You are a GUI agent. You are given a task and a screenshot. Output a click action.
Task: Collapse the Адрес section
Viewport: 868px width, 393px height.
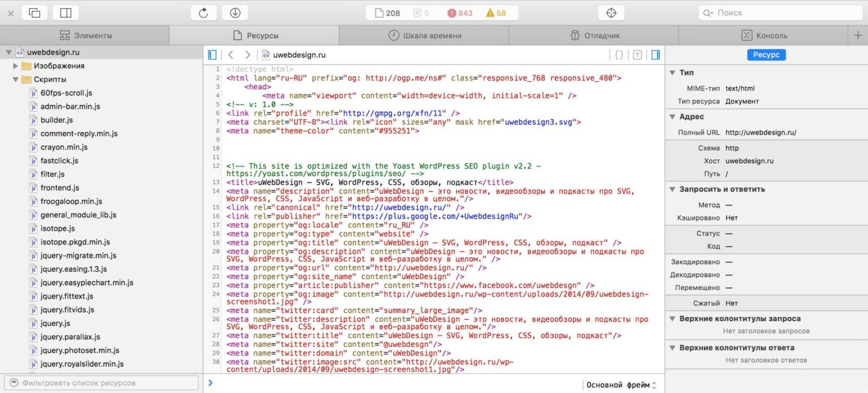pos(672,117)
